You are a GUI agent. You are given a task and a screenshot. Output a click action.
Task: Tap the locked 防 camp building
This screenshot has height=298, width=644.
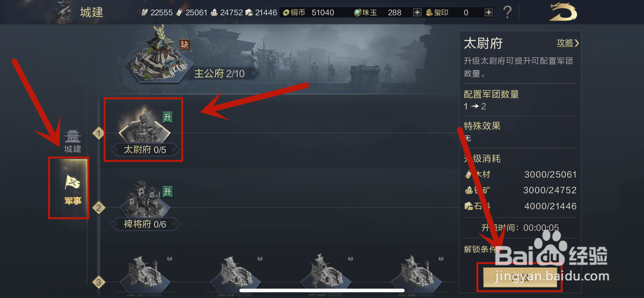235,272
